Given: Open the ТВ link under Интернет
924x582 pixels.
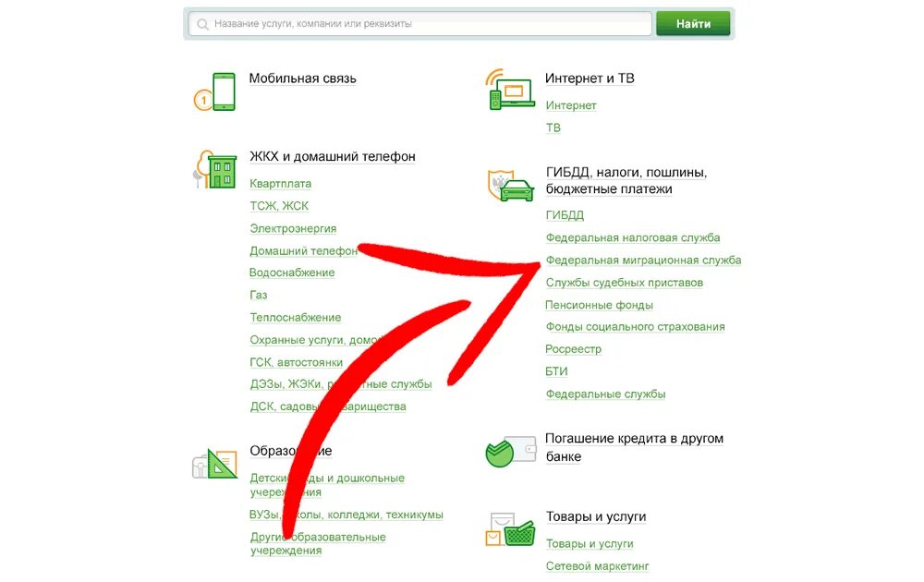Looking at the screenshot, I should pyautogui.click(x=553, y=127).
